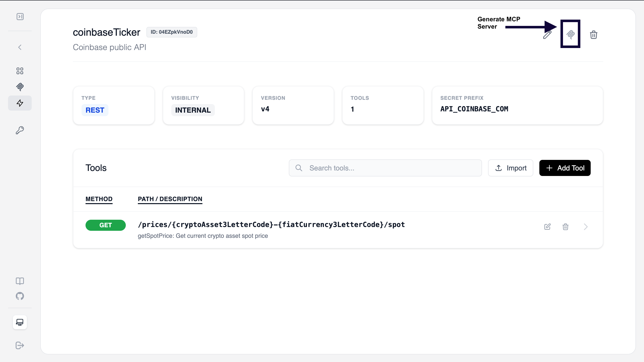Screen dimensions: 644x362
Task: Toggle the INTERNAL visibility setting
Action: tap(193, 110)
